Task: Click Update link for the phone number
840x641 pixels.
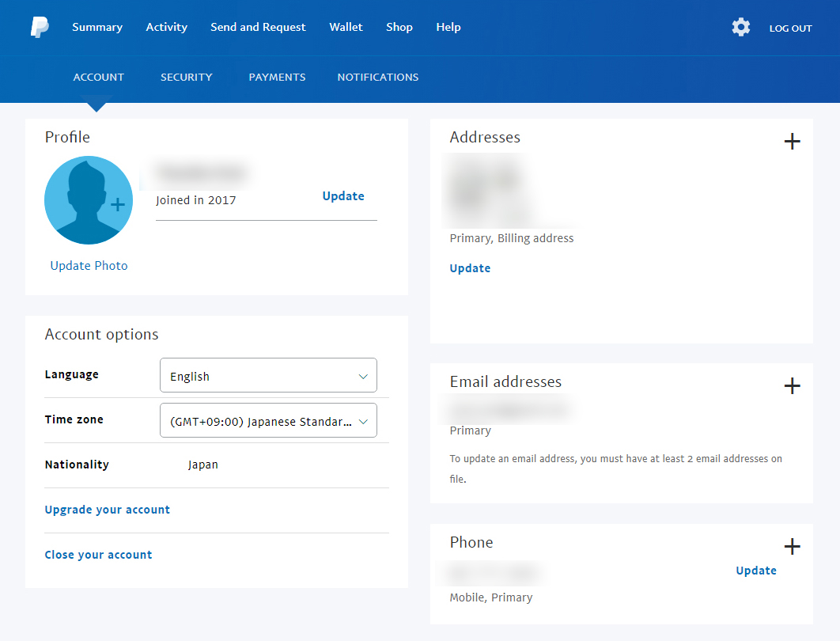Action: click(755, 571)
